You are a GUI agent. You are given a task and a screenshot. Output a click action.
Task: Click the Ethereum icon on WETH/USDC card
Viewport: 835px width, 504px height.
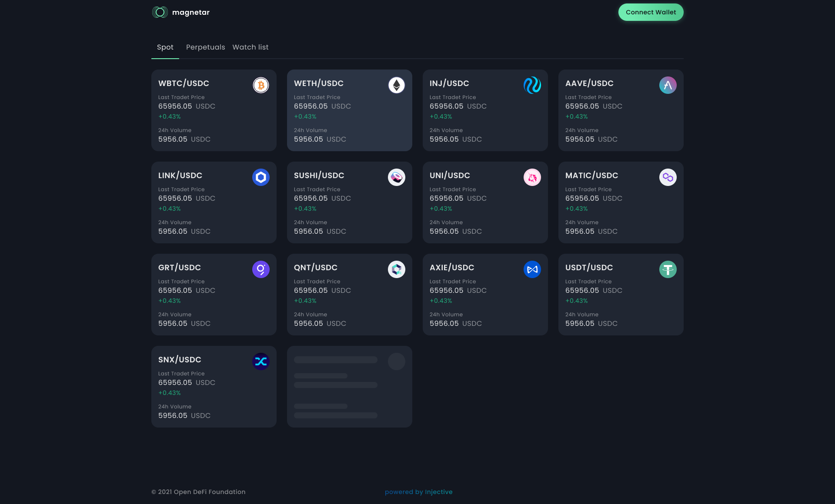pyautogui.click(x=397, y=85)
